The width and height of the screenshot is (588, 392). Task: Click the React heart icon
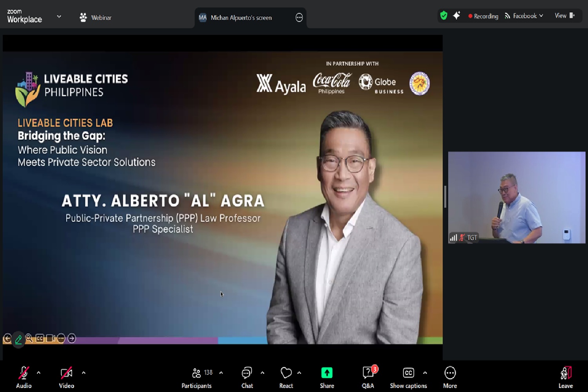coord(286,377)
